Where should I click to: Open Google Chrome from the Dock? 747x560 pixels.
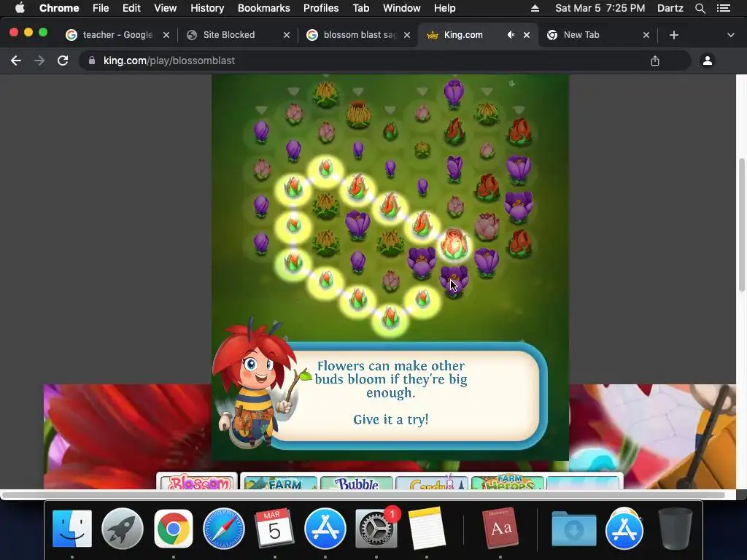174,529
